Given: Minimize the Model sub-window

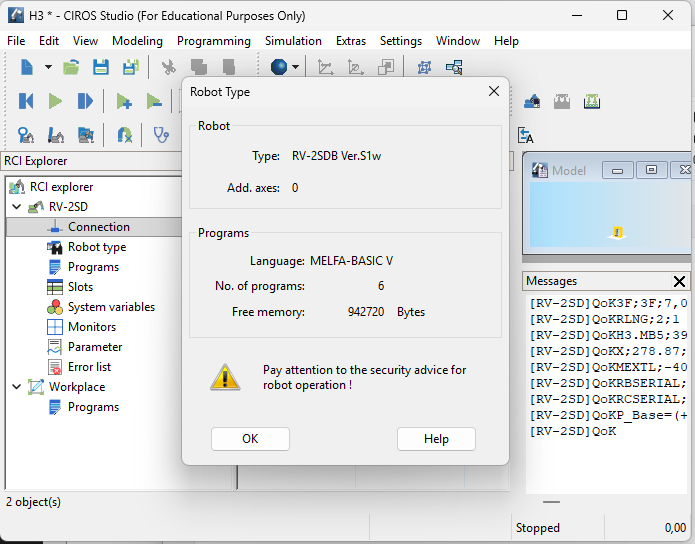Looking at the screenshot, I should coord(617,170).
